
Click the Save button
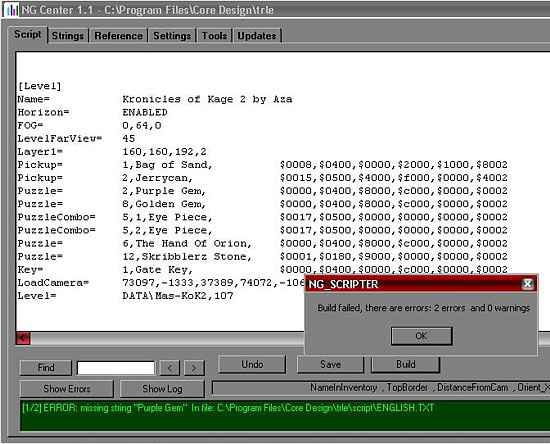[330, 364]
